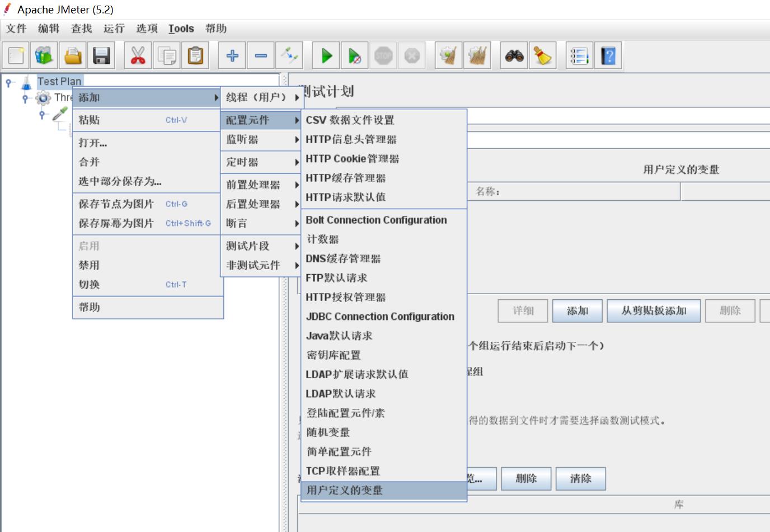Open the 文件 menu
This screenshot has height=532, width=770.
[x=16, y=29]
